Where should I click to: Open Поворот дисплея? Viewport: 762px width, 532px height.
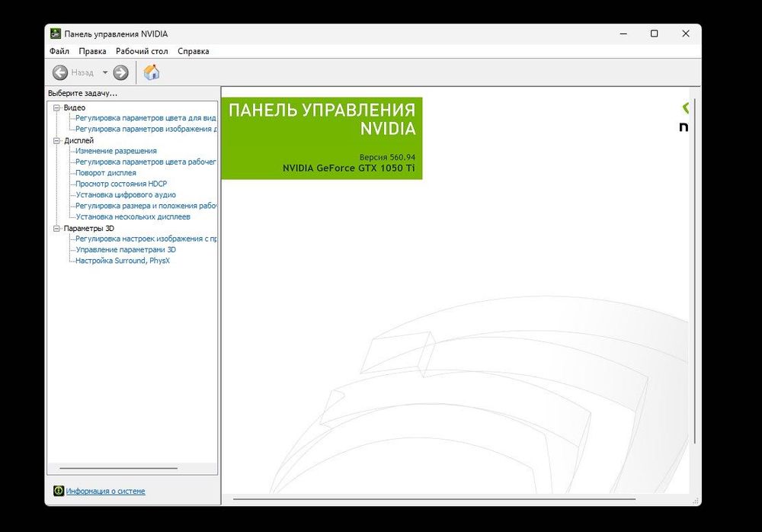tap(106, 172)
